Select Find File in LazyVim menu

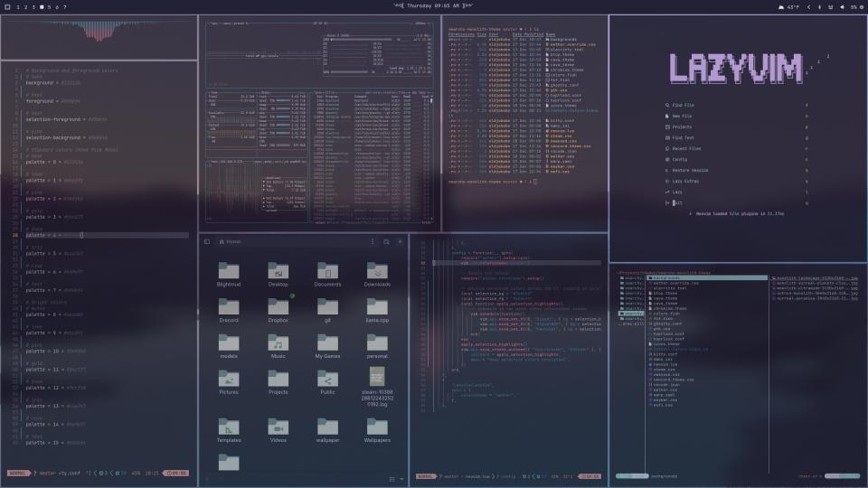(x=684, y=105)
